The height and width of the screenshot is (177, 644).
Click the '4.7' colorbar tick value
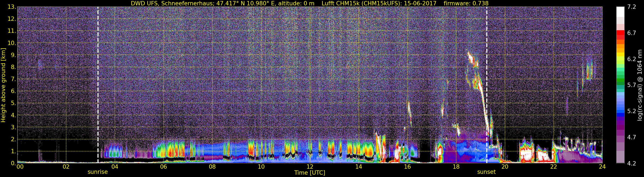(x=632, y=137)
